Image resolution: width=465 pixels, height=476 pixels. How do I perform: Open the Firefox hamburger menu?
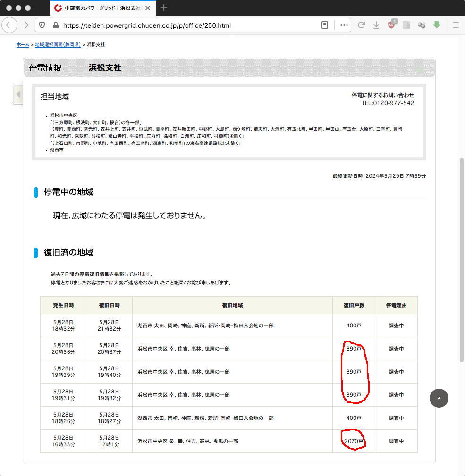456,25
